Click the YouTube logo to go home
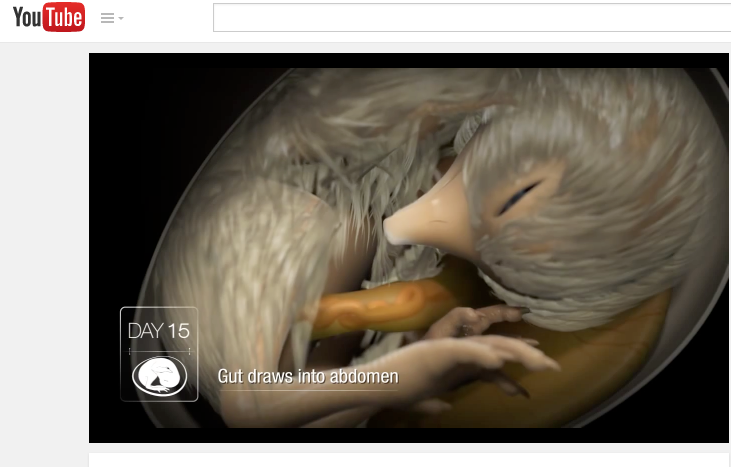731x467 pixels. 48,18
